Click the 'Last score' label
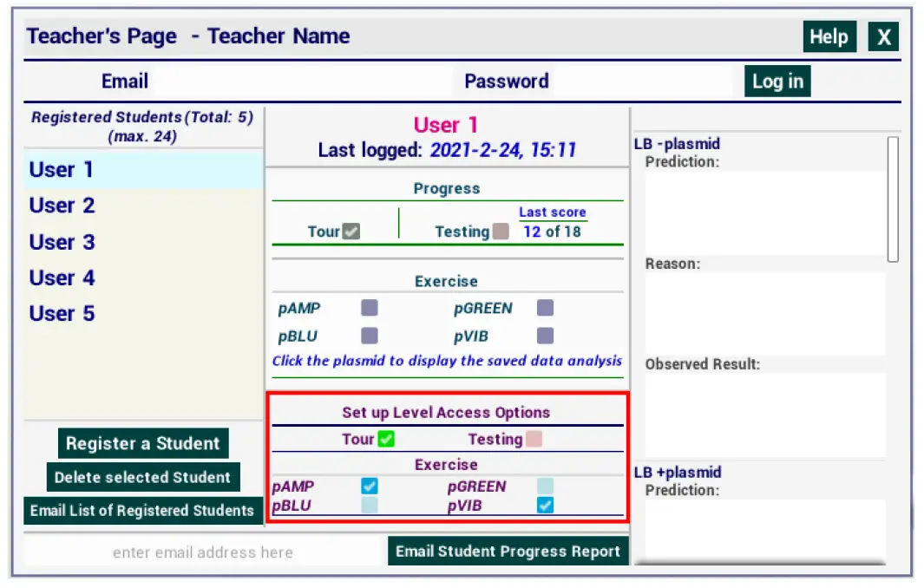This screenshot has height=588, width=924. 552,212
